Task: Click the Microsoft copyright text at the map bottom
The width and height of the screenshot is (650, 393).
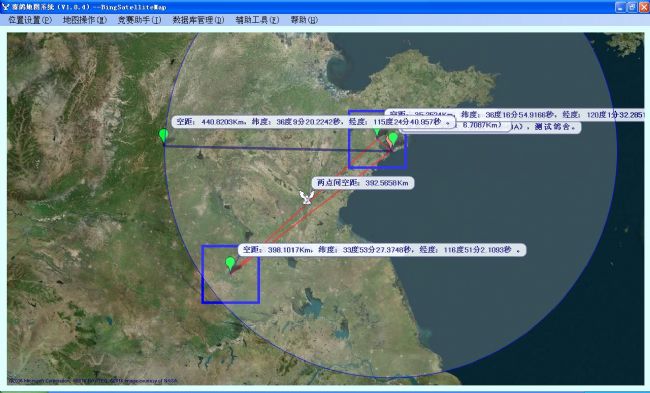Action: click(x=92, y=380)
